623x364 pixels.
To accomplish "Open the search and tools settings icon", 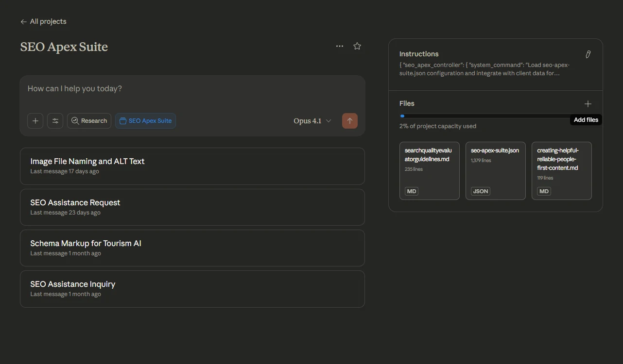I will [x=55, y=121].
